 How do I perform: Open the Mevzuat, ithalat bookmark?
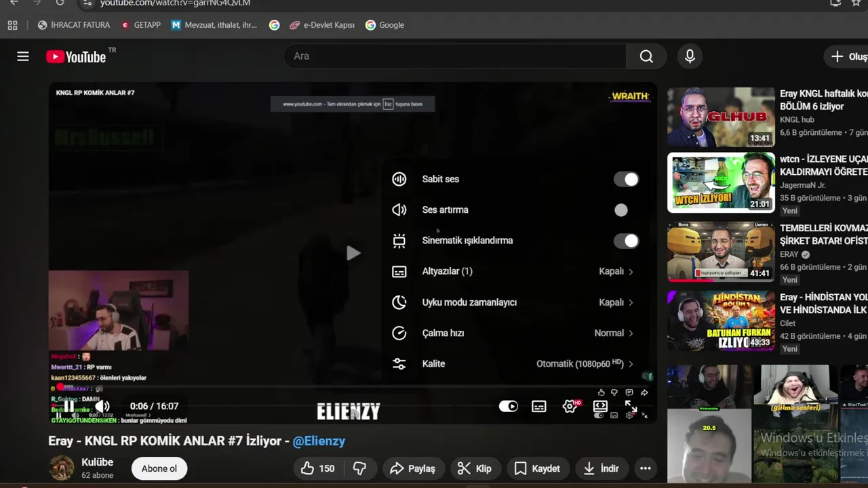pos(214,25)
